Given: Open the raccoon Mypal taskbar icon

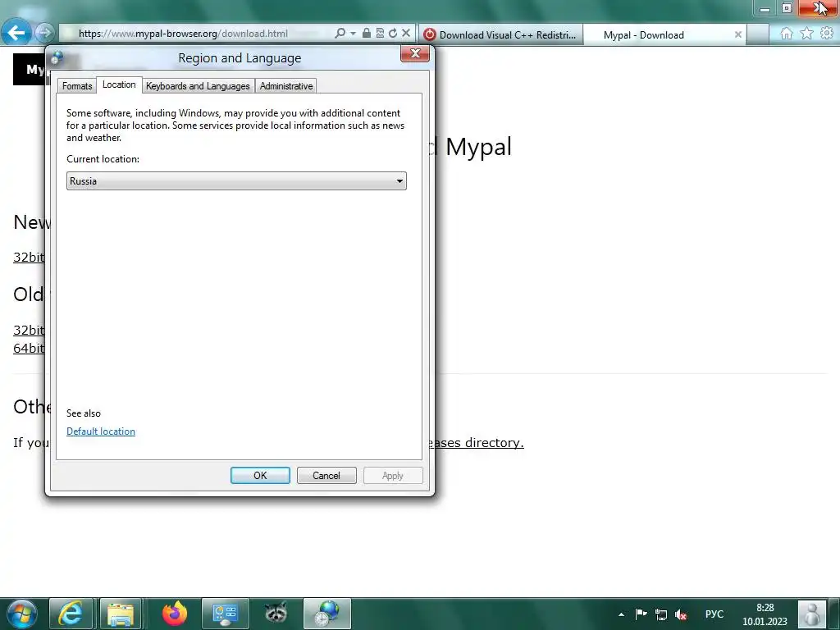Looking at the screenshot, I should pos(276,614).
